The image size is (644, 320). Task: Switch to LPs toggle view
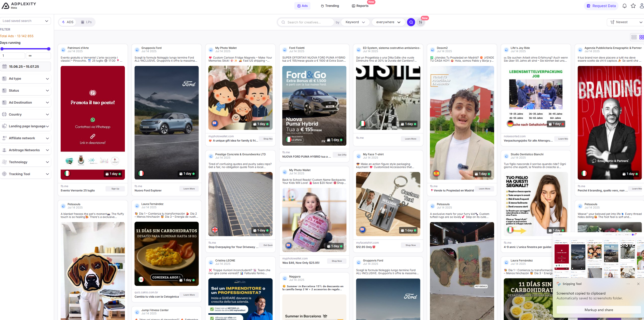[x=86, y=22]
